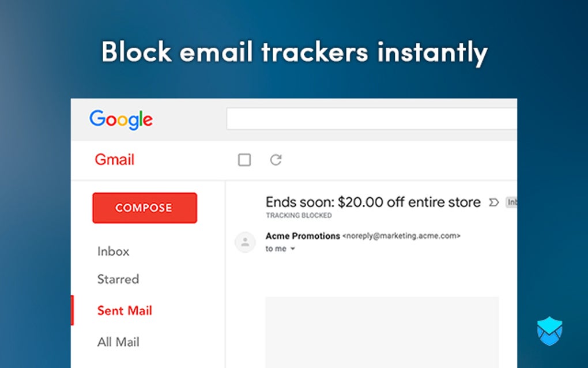Click the Acme Promotions sender name
Screen dimensions: 588x368
pyautogui.click(x=303, y=236)
